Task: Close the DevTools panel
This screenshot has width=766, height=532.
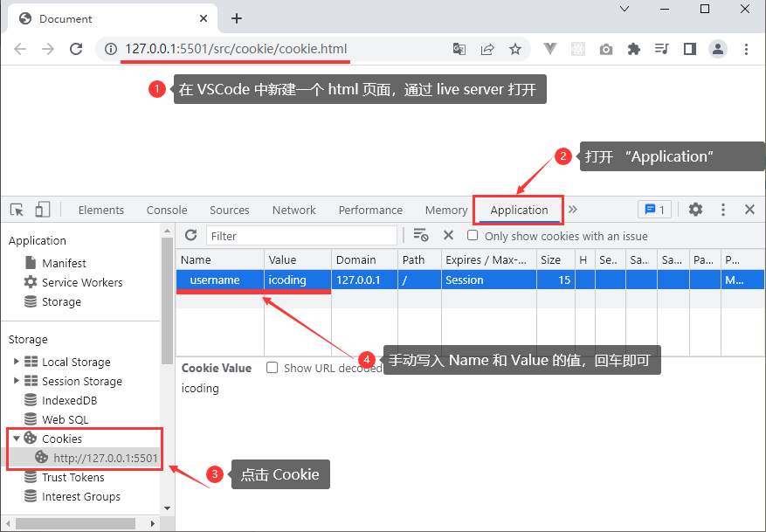Action: coord(749,210)
